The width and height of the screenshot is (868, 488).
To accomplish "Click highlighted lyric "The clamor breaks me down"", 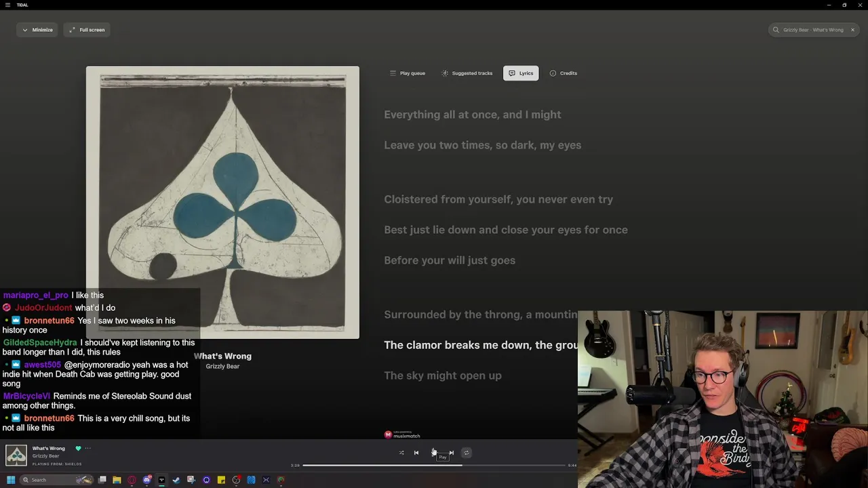I will pyautogui.click(x=481, y=345).
